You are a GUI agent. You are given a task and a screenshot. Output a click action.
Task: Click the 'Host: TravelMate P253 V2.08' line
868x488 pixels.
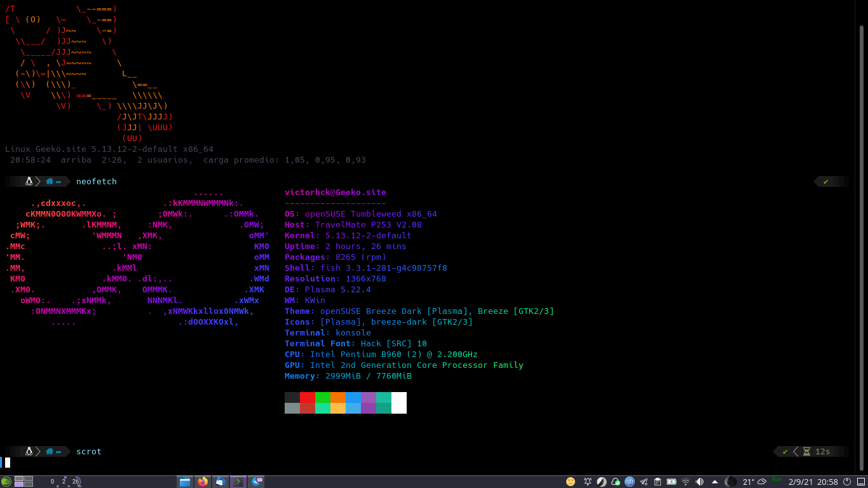point(353,225)
